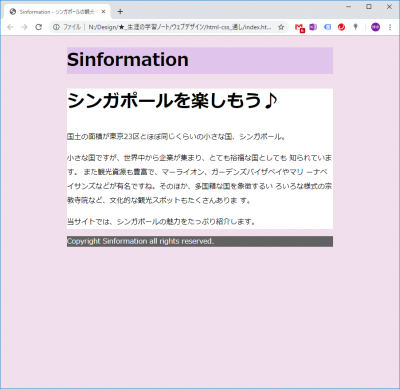Click the blue tag extension icon
The image size is (400, 389).
click(x=327, y=27)
